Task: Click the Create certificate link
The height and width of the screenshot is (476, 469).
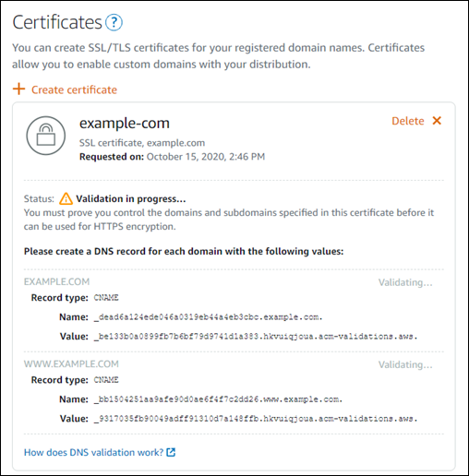Action: click(74, 89)
